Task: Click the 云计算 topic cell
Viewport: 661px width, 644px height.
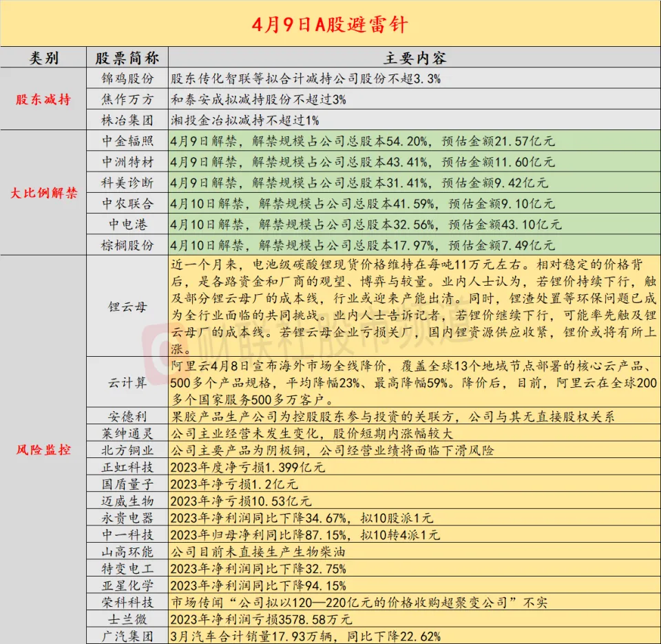Action: pyautogui.click(x=127, y=382)
